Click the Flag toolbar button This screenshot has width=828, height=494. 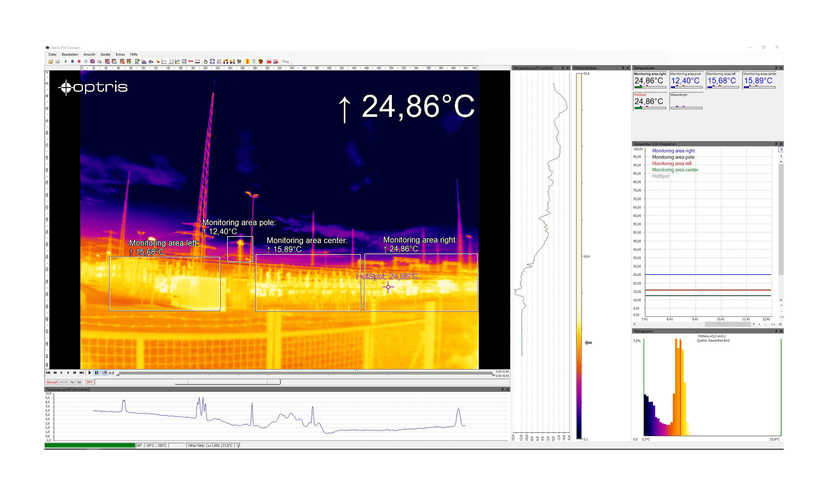tap(286, 61)
